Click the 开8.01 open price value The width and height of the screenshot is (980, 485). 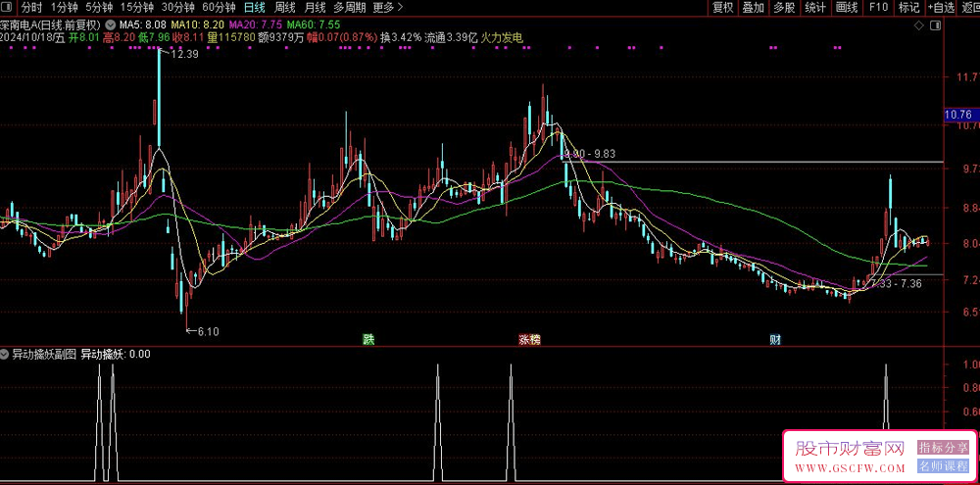pos(83,37)
